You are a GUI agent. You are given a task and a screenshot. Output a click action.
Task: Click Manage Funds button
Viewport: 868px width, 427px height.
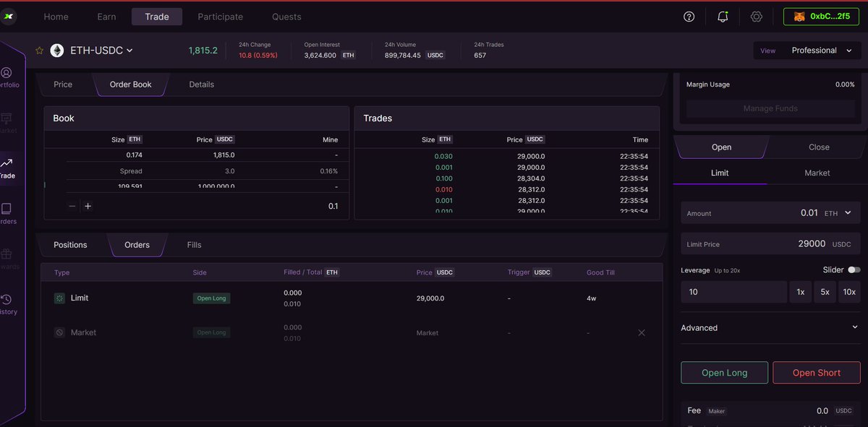click(x=770, y=108)
